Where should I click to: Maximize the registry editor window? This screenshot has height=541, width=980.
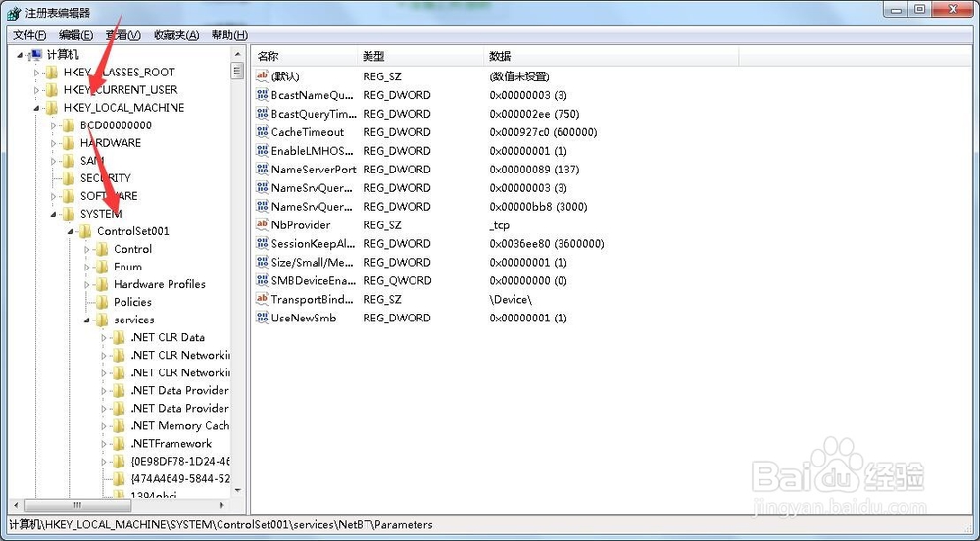click(919, 10)
